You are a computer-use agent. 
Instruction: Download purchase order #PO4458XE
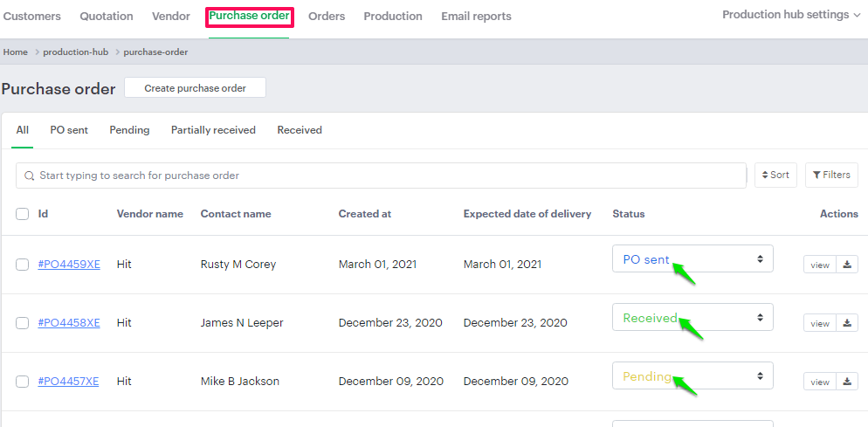pos(847,323)
